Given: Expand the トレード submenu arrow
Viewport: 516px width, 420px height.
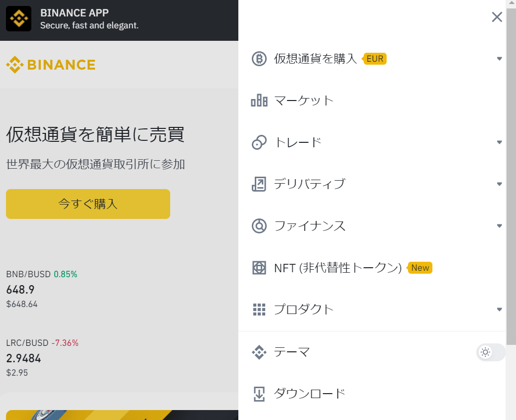Looking at the screenshot, I should (x=499, y=142).
